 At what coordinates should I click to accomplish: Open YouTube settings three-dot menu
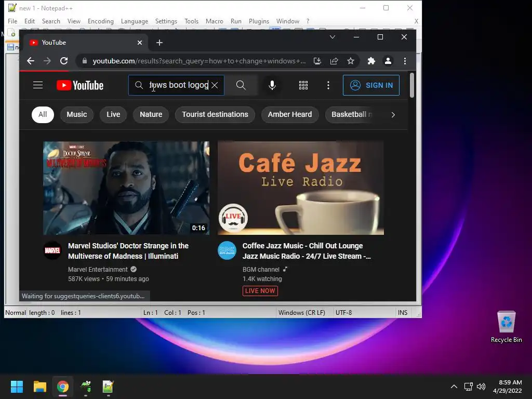pyautogui.click(x=328, y=85)
